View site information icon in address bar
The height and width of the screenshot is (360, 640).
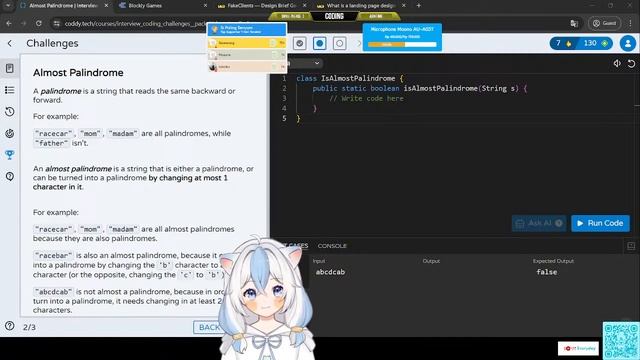[x=57, y=24]
